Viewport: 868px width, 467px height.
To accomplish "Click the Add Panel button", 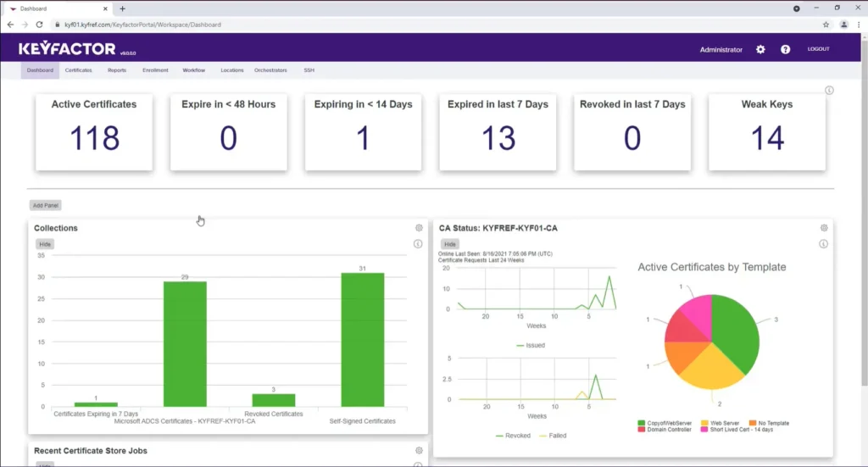I will tap(46, 205).
